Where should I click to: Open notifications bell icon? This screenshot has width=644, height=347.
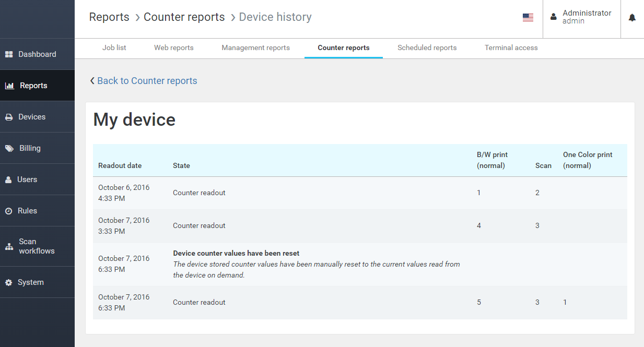632,18
